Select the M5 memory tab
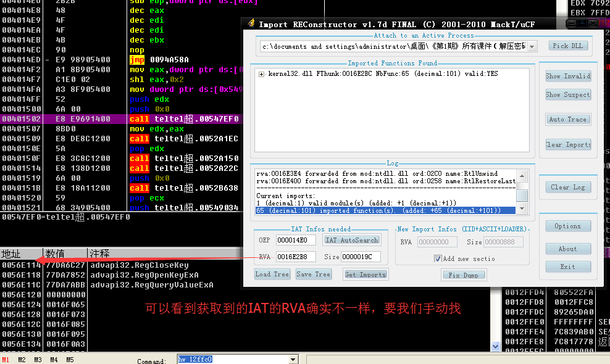 pos(70,360)
